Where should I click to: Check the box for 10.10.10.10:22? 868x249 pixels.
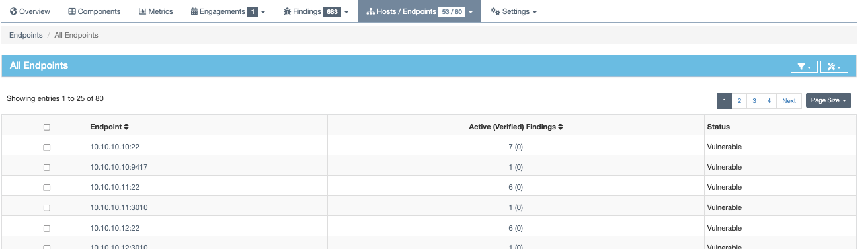[x=46, y=147]
